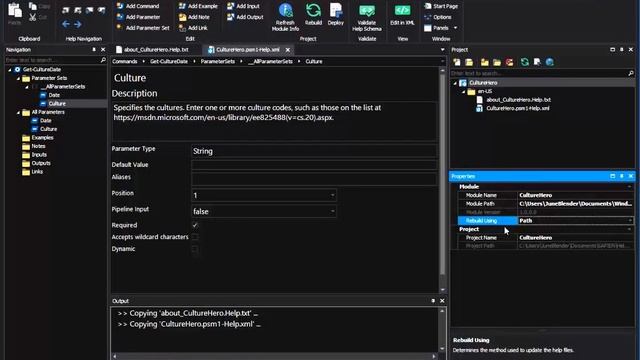Switch to about_CultureHero.Help.txt tab
Image resolution: width=640 pixels, height=360 pixels.
click(152, 49)
